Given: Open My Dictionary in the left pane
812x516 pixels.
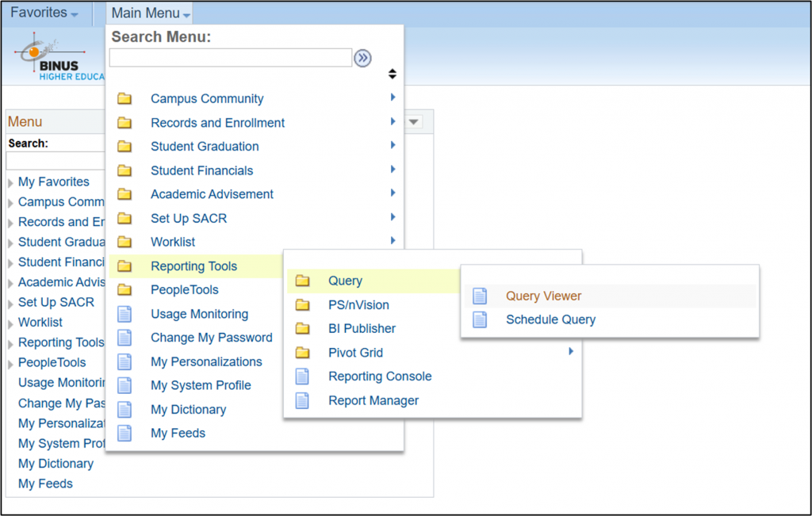Looking at the screenshot, I should (x=56, y=464).
